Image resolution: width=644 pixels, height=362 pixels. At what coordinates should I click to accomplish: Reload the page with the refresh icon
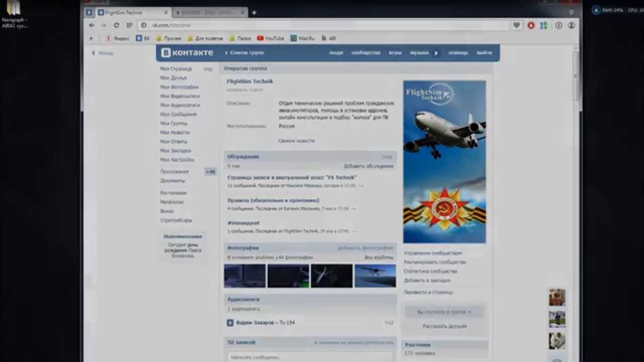tap(116, 25)
